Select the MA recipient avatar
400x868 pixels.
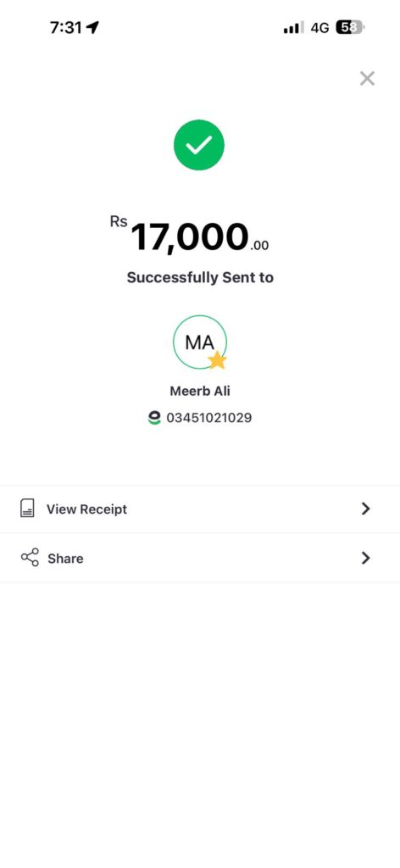[x=200, y=342]
